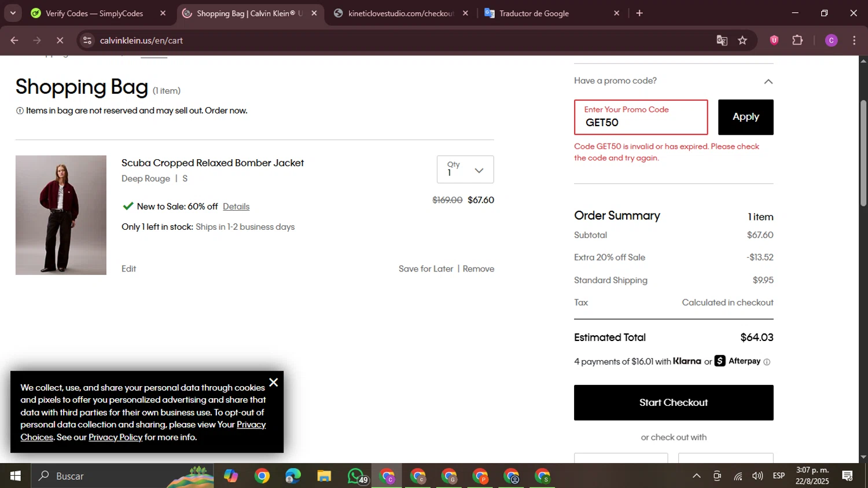Click the Afterpay logo
The height and width of the screenshot is (488, 868).
[x=738, y=361]
